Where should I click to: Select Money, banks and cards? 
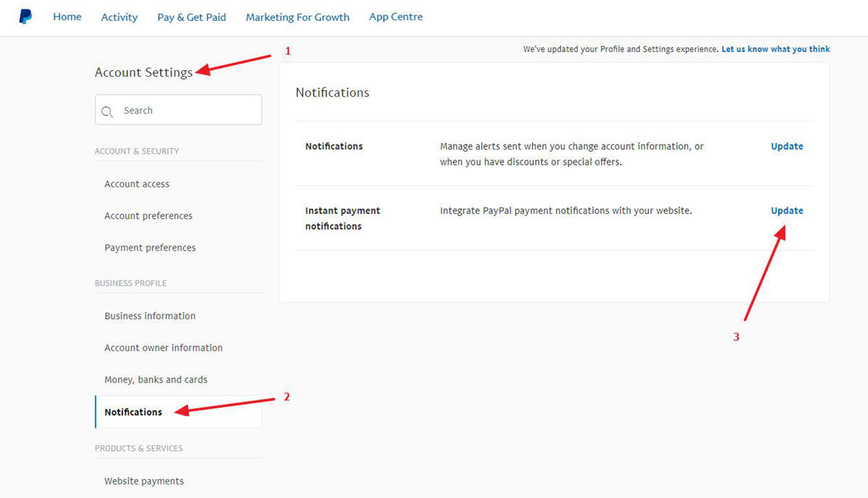156,379
